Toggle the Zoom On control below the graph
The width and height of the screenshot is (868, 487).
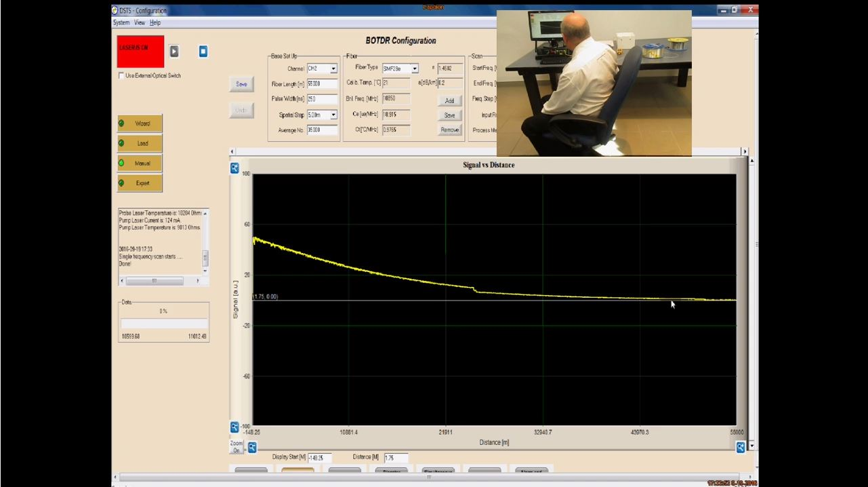236,448
